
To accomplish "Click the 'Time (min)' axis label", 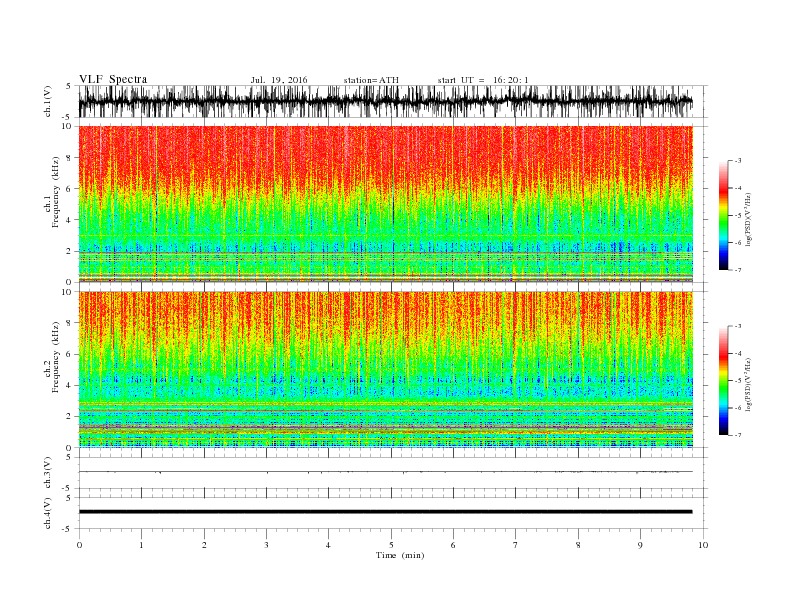I will (400, 555).
